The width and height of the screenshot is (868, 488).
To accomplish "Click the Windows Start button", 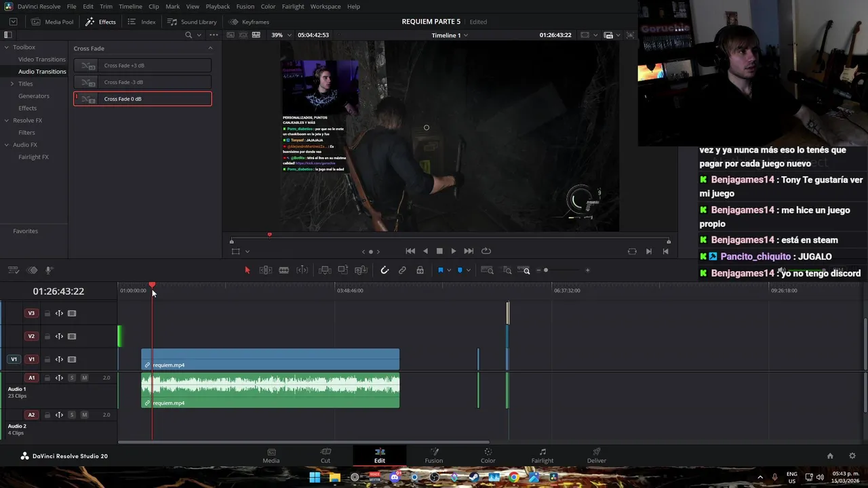I will tap(315, 477).
